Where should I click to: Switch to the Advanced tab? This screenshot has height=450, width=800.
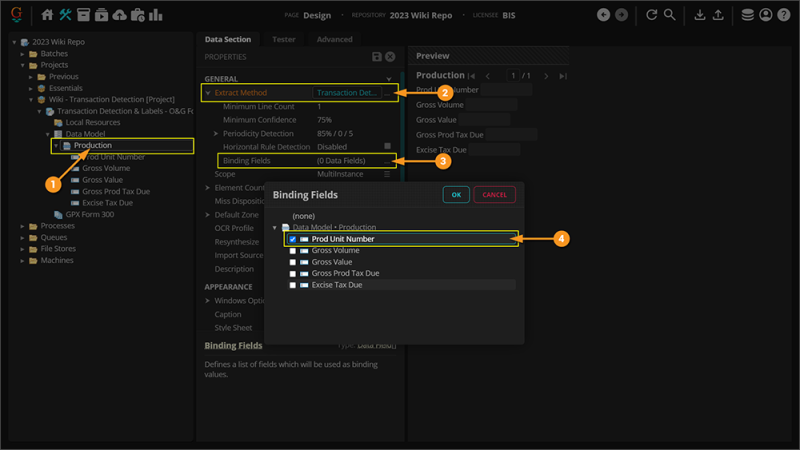335,39
